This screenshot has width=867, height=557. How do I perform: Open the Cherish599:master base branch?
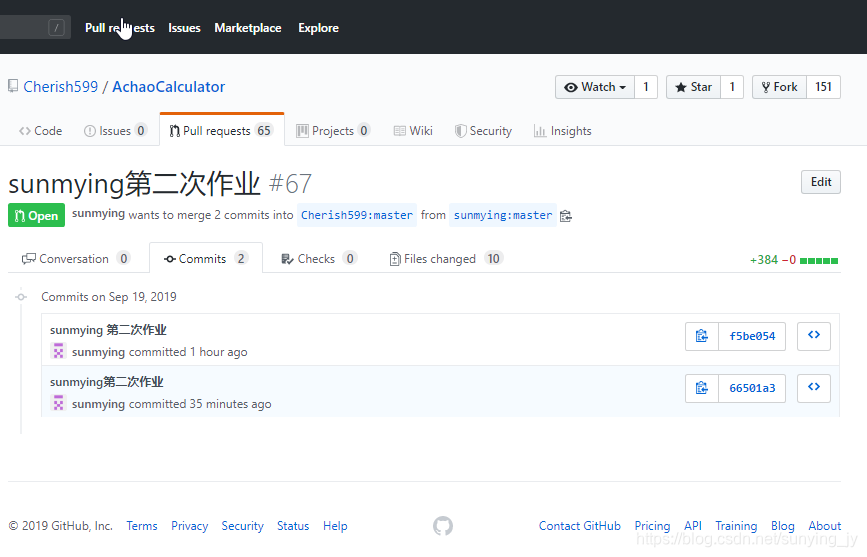357,215
